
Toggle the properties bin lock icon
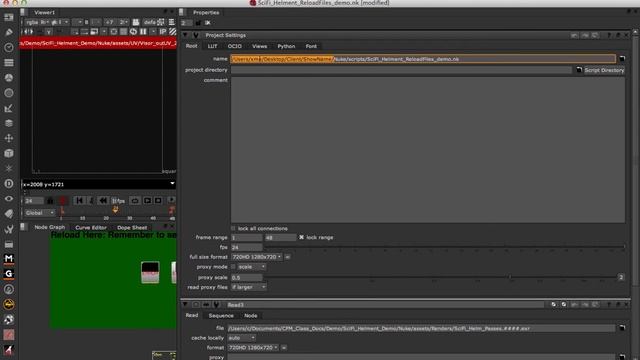pyautogui.click(x=198, y=23)
